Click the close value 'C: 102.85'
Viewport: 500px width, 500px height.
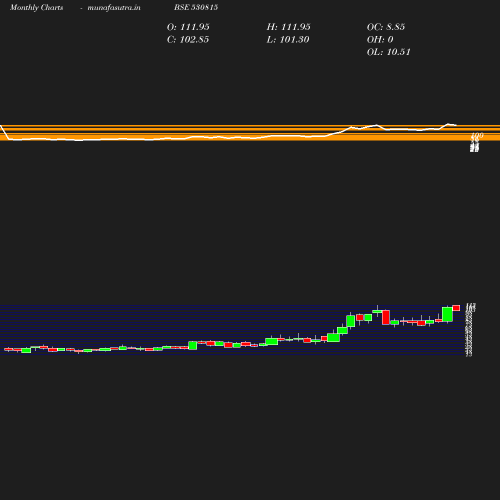[188, 39]
